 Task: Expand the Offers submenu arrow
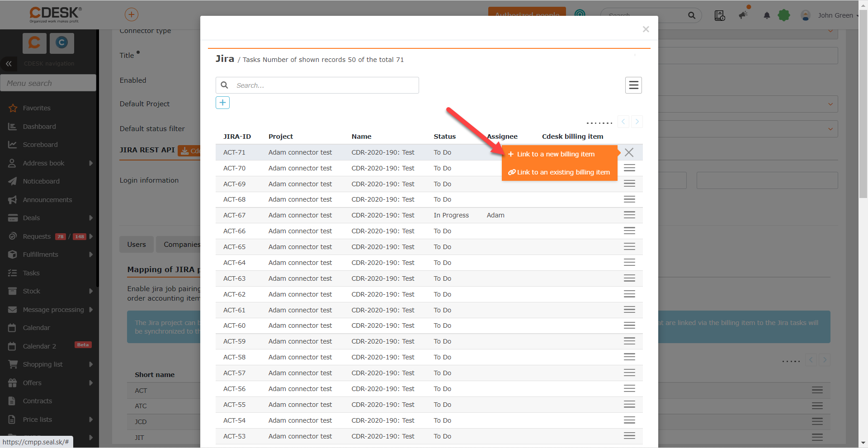(91, 383)
